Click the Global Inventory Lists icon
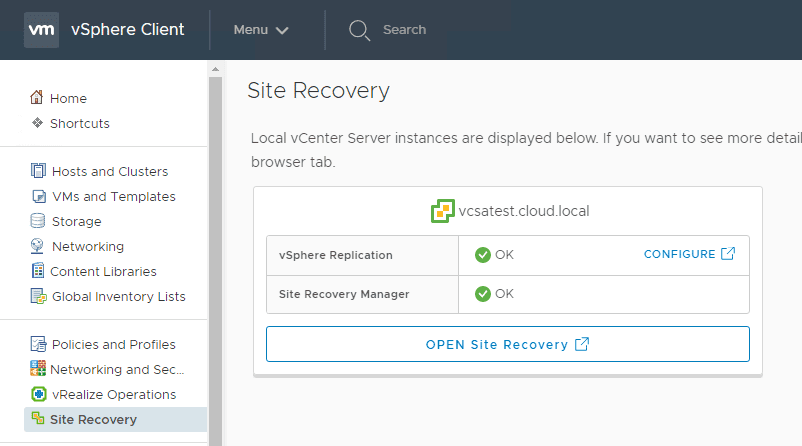This screenshot has width=802, height=446. pyautogui.click(x=38, y=296)
